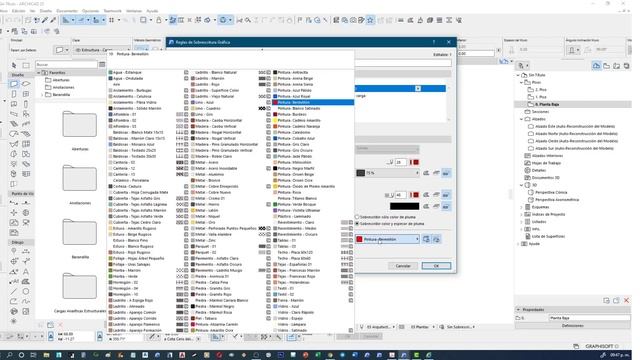
Task: Click the Cancelar button
Action: click(403, 266)
